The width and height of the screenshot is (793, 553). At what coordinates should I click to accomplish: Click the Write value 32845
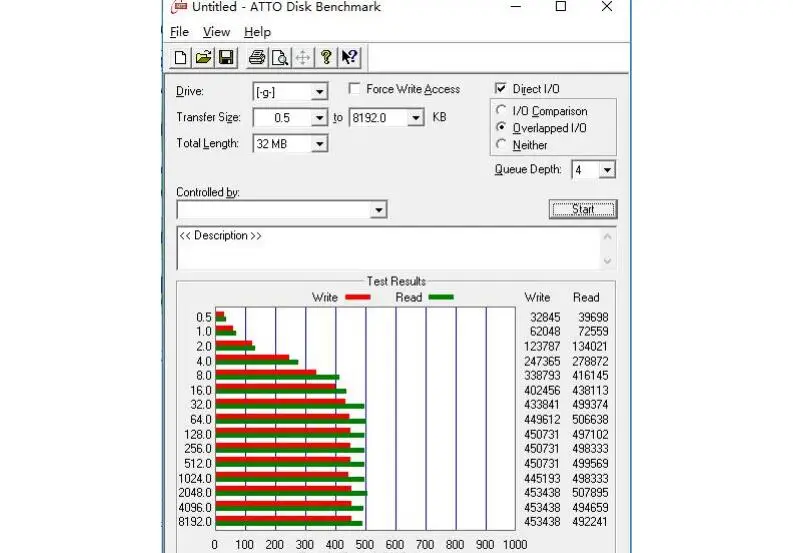(x=545, y=317)
